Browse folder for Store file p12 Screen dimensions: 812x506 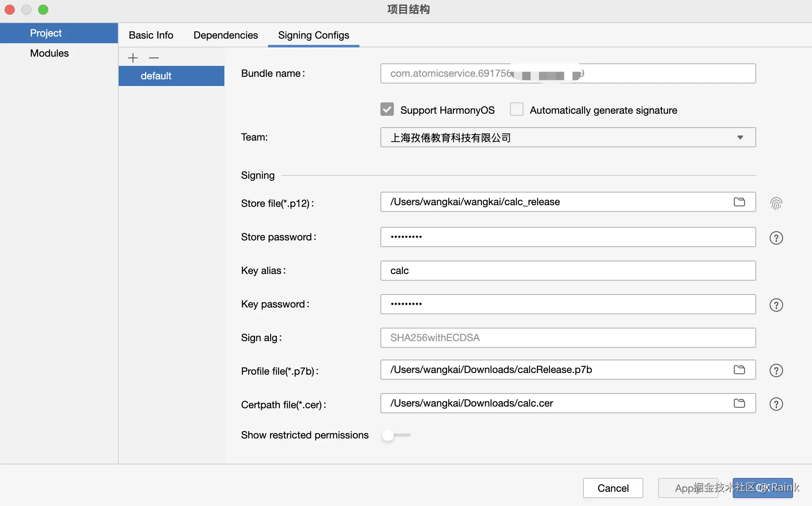click(x=739, y=202)
